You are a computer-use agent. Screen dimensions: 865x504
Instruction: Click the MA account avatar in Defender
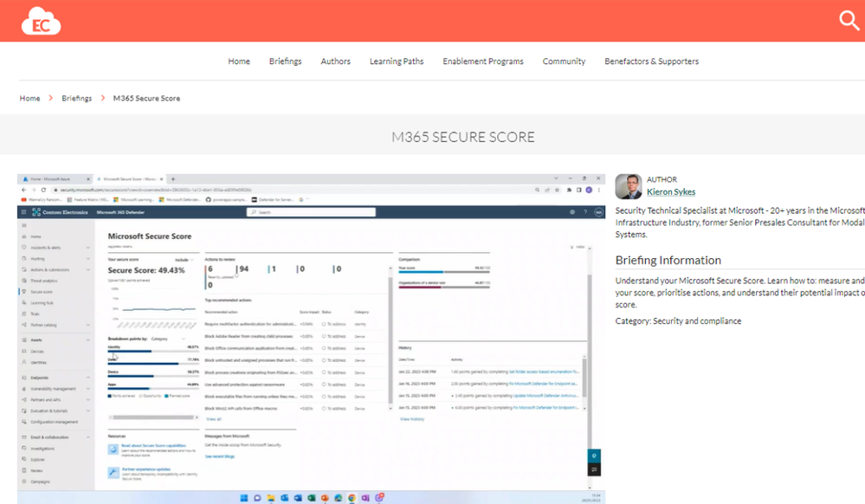point(598,212)
